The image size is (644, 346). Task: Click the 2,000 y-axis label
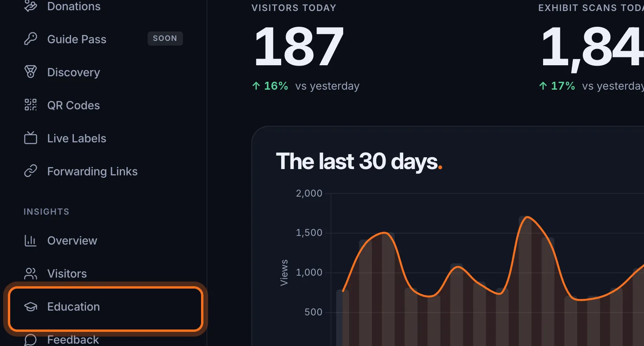coord(309,193)
